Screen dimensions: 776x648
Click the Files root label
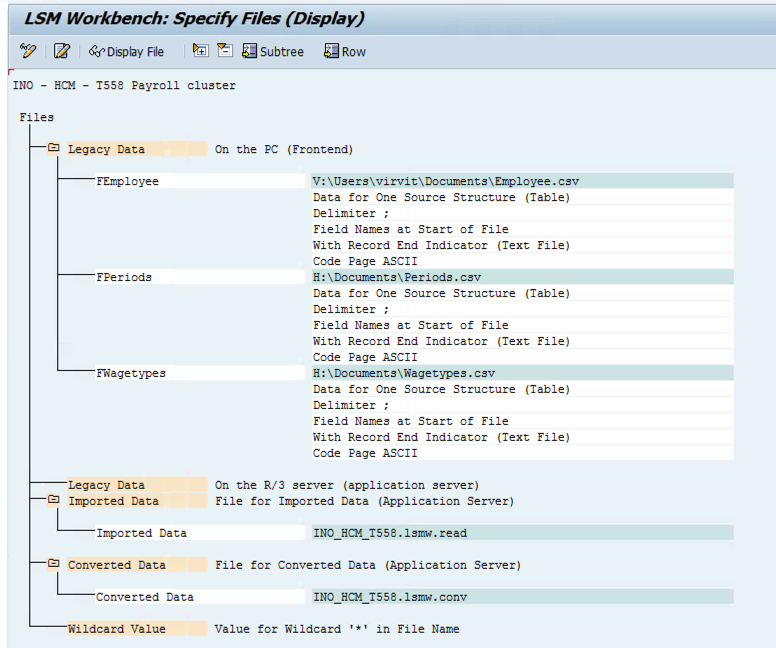pos(37,117)
